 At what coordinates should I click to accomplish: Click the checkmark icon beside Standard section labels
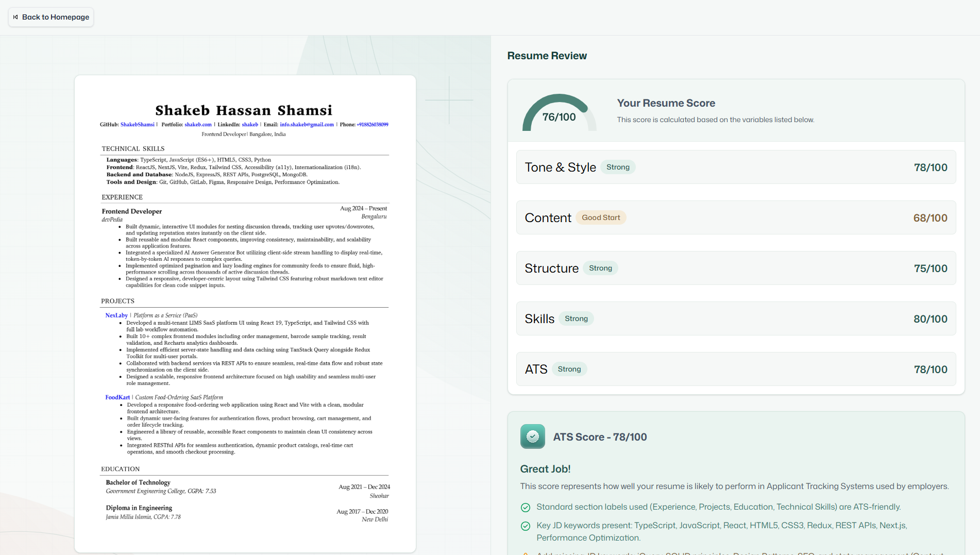[526, 508]
